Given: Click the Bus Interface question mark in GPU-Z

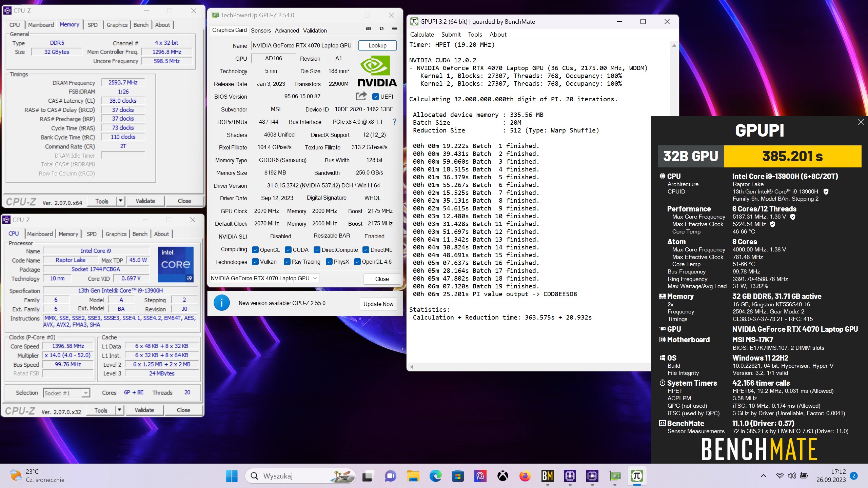Looking at the screenshot, I should [x=394, y=122].
